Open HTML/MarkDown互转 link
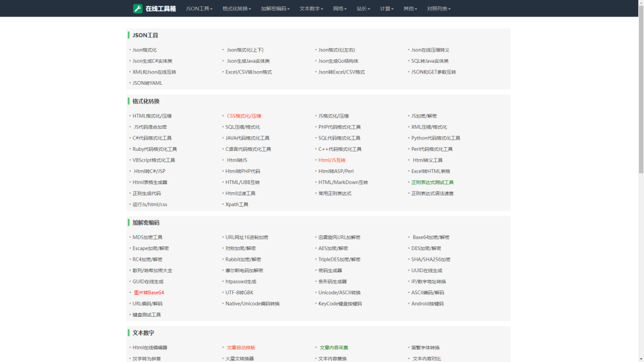The width and height of the screenshot is (644, 362). click(343, 183)
